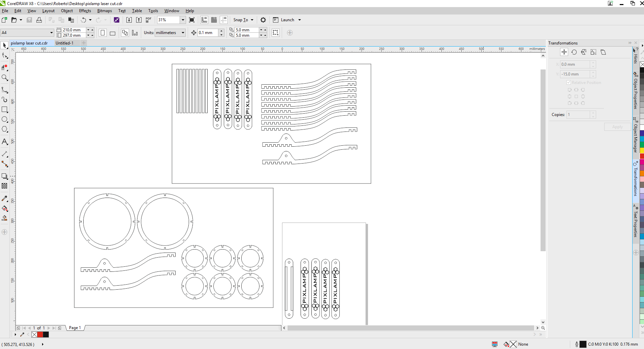Toggle Current Page layout button
The image size is (644, 349).
click(x=135, y=33)
